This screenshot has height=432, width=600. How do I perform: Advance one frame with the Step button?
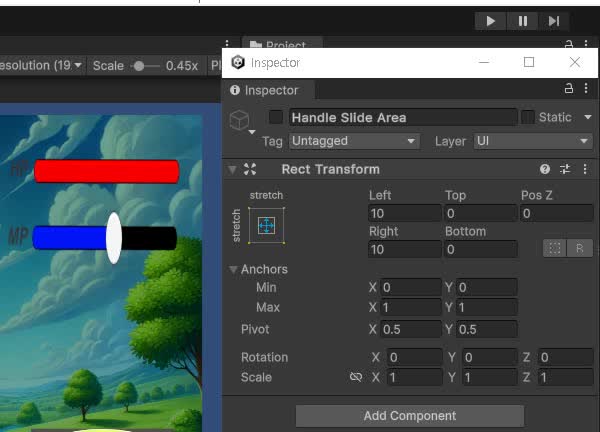point(554,21)
